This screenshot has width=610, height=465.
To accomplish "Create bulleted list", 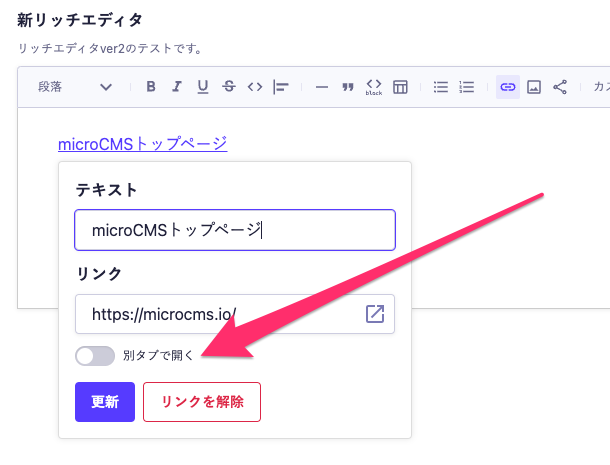I will coord(441,87).
